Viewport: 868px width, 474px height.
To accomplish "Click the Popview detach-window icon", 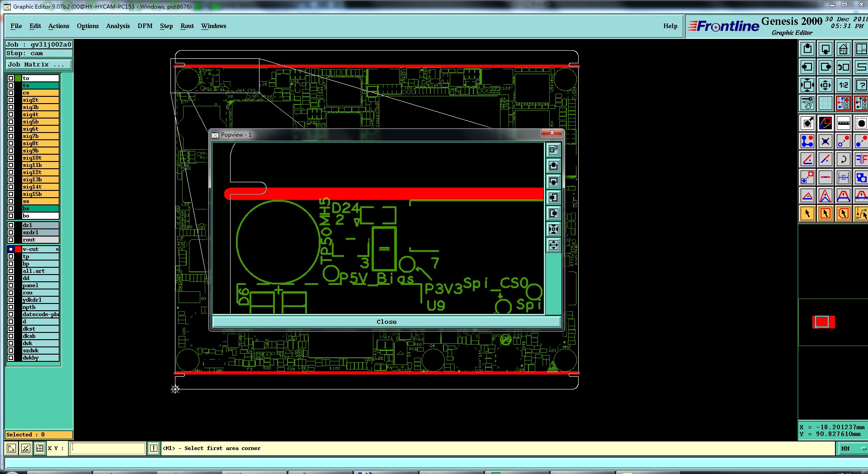I will 553,150.
